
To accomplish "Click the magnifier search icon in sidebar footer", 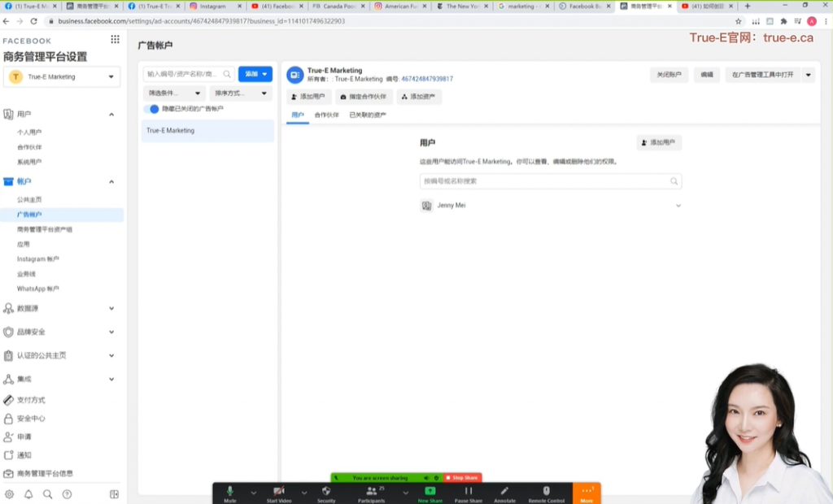I will pos(48,493).
